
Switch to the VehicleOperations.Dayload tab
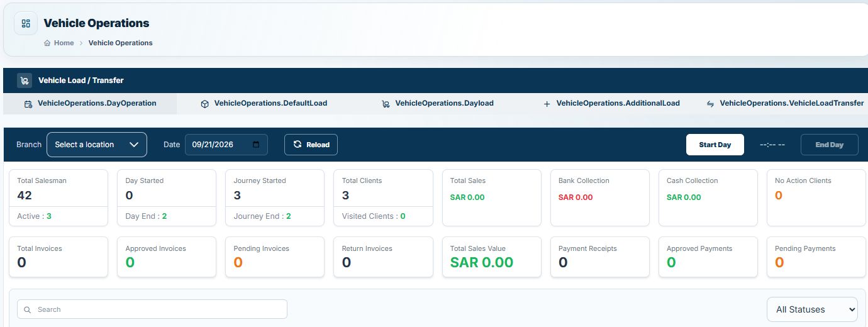[x=438, y=104]
